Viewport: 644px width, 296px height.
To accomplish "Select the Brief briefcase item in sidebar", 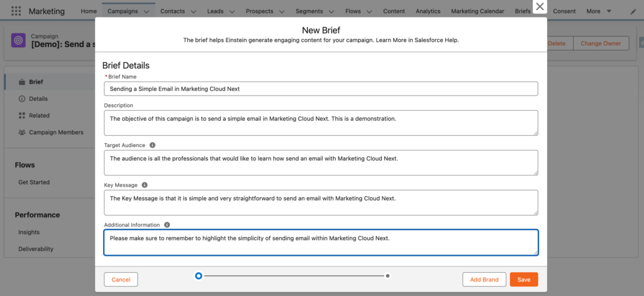I will 36,82.
